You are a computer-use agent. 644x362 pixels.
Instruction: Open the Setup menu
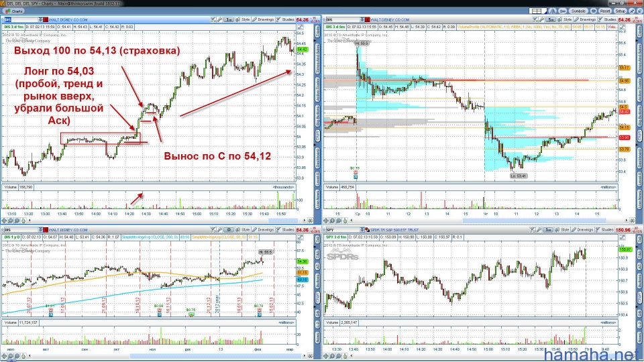(x=620, y=11)
